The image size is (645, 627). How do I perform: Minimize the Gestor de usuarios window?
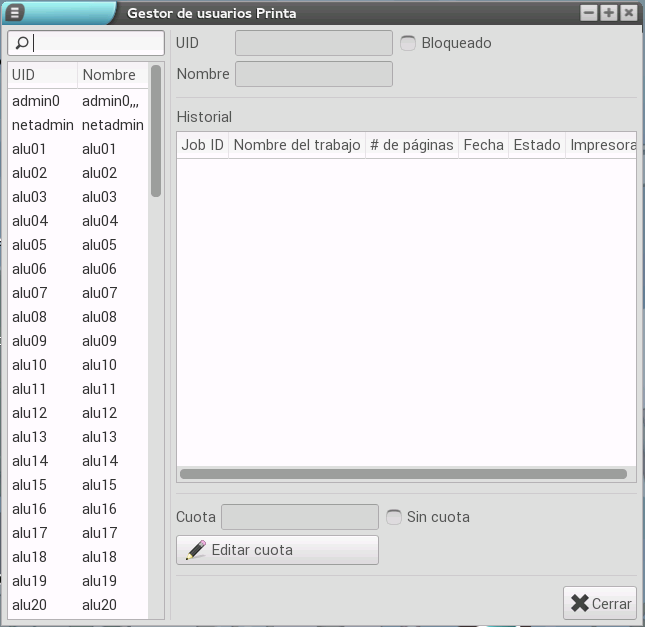click(589, 13)
